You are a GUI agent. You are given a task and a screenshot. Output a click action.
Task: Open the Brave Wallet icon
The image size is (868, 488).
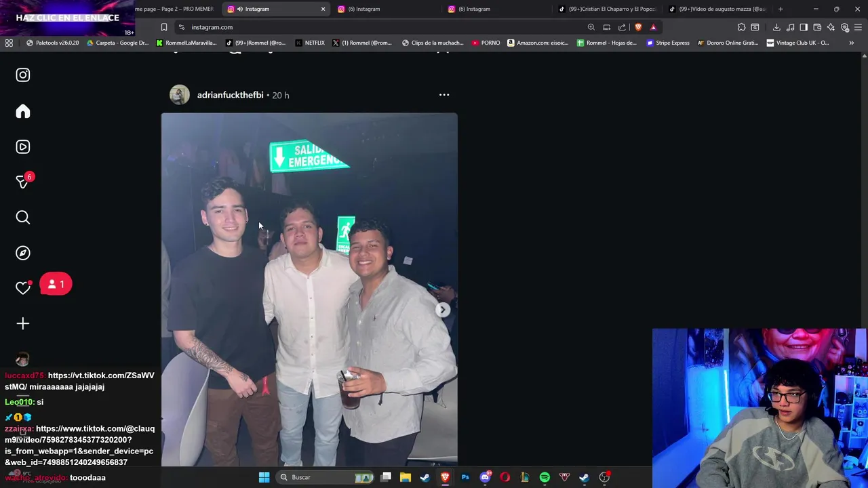(817, 27)
